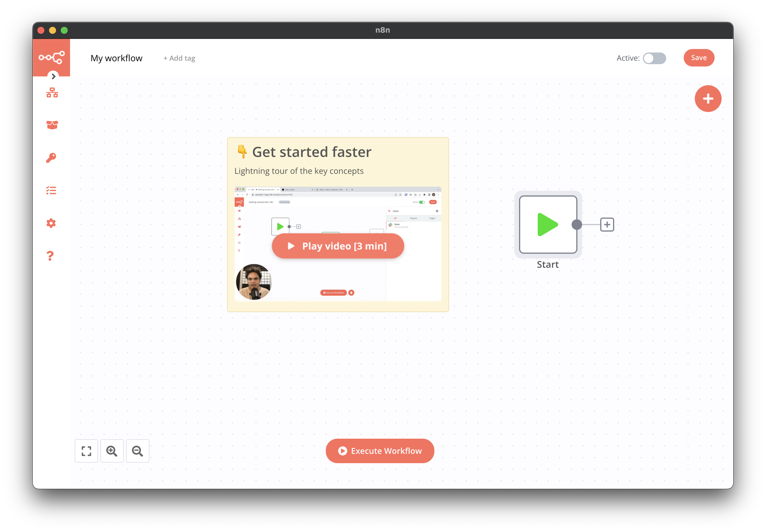Save the workflow with Save button
Screen dimensions: 766x532
(x=699, y=58)
